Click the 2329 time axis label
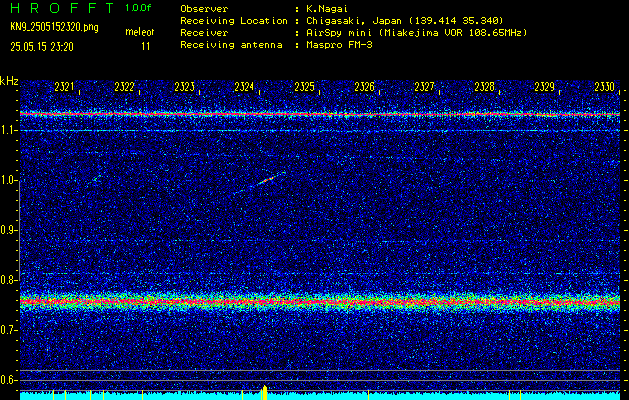The height and width of the screenshot is (400, 629). coord(544,87)
